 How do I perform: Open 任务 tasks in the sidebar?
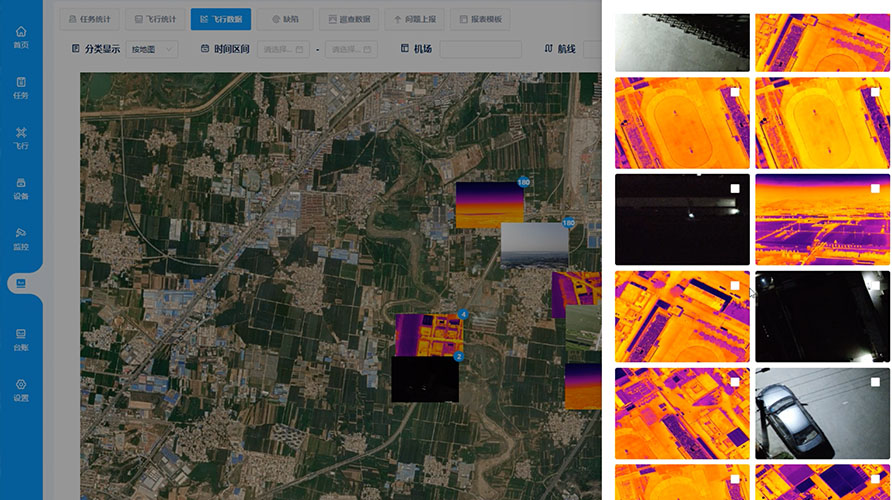[21, 88]
